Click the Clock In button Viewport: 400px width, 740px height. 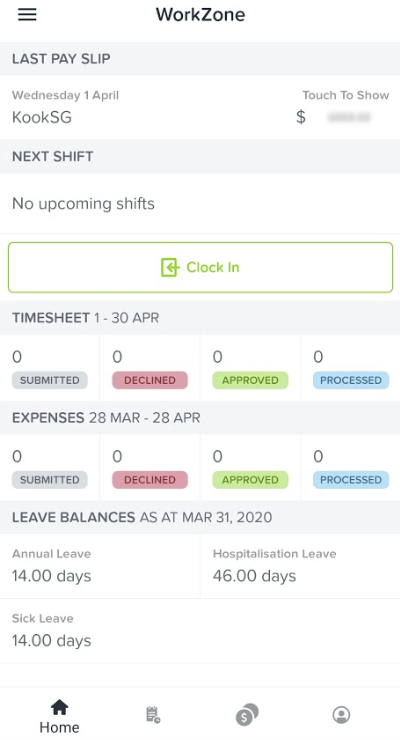click(200, 267)
